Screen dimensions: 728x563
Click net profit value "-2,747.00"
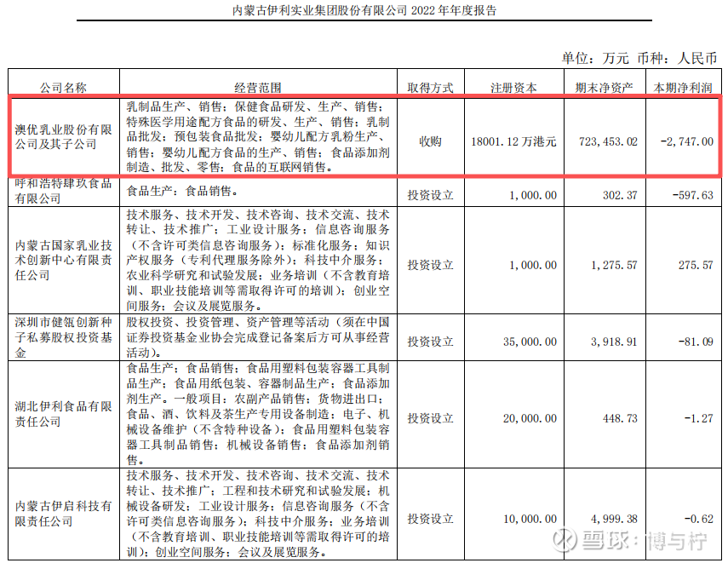click(686, 141)
